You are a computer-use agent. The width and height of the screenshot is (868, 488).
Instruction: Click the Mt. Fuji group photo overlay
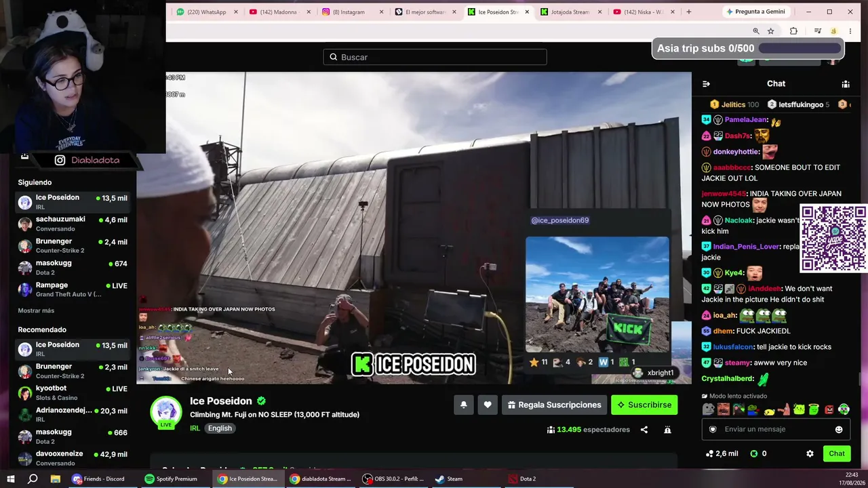pos(597,295)
